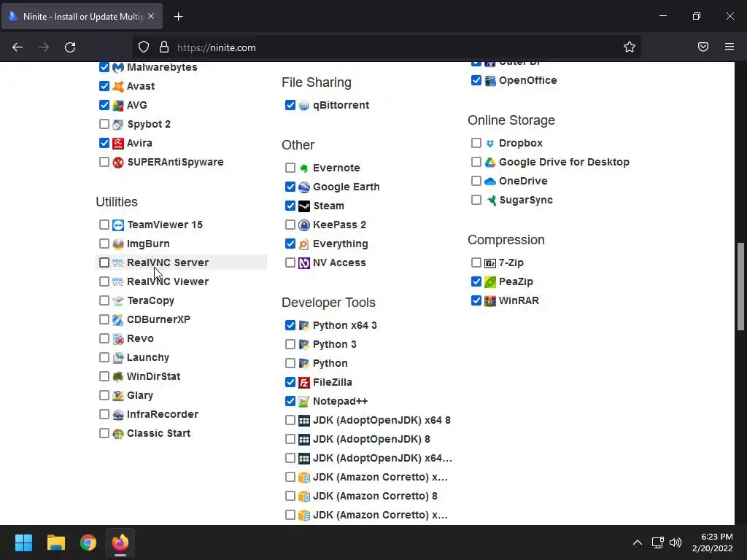747x560 pixels.
Task: Uncheck the Python x64 3 checkbox
Action: (290, 325)
